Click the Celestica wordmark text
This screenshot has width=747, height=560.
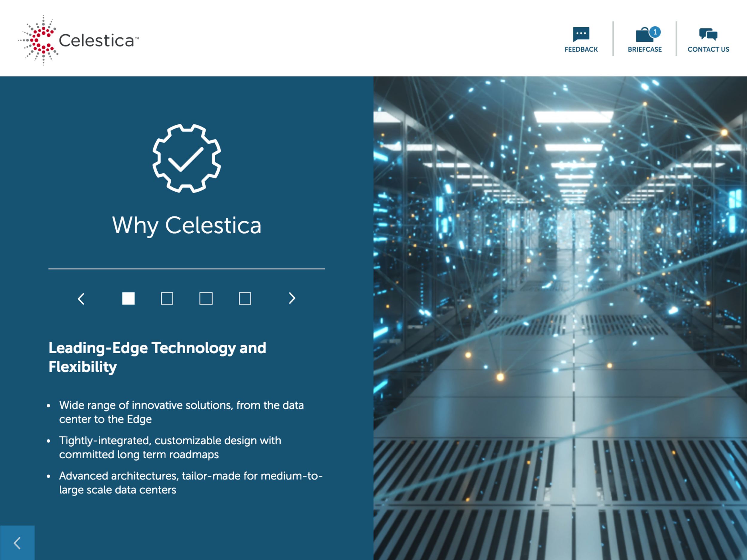point(97,41)
